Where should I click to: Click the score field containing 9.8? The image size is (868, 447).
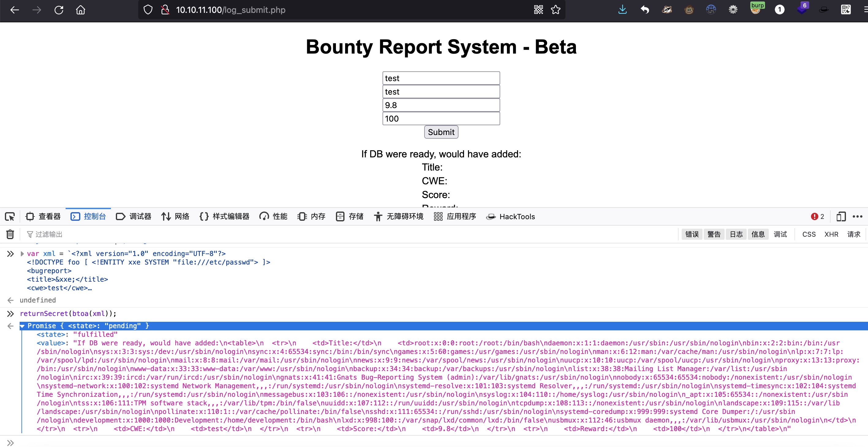[x=441, y=105]
